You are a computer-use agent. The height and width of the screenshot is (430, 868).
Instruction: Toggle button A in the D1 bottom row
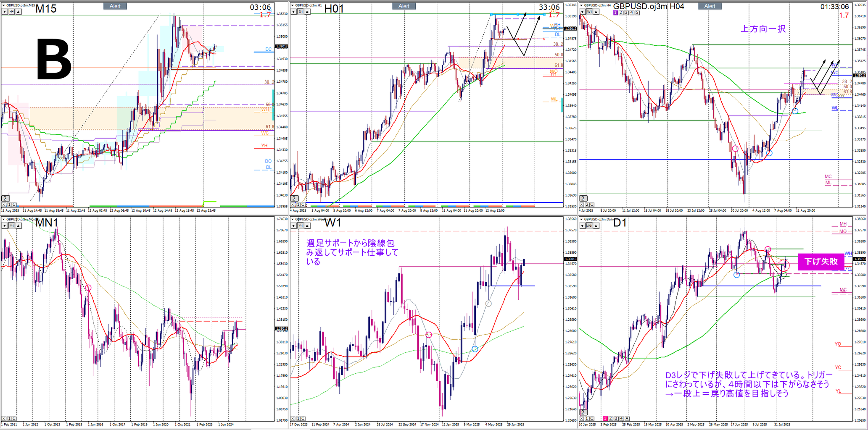point(627,419)
